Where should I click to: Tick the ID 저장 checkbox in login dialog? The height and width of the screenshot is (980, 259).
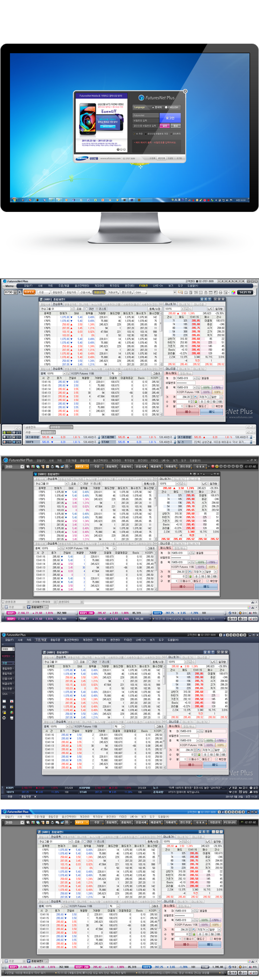tap(134, 134)
